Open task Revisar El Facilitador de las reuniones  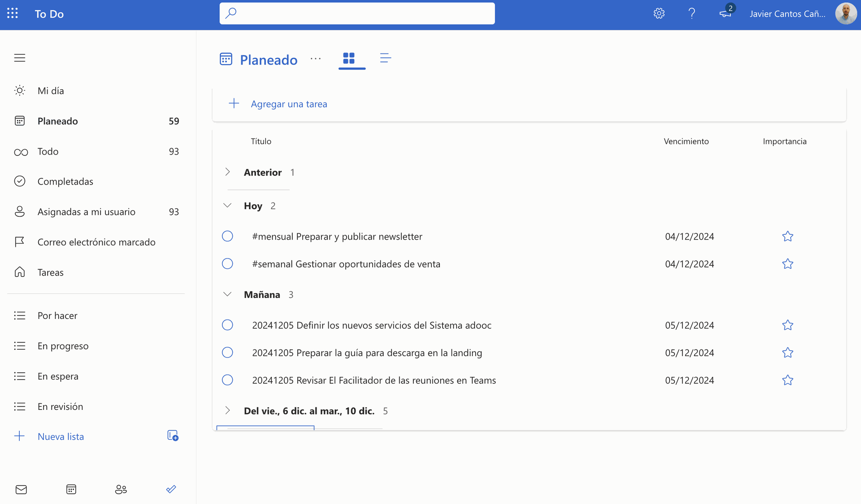click(x=374, y=380)
